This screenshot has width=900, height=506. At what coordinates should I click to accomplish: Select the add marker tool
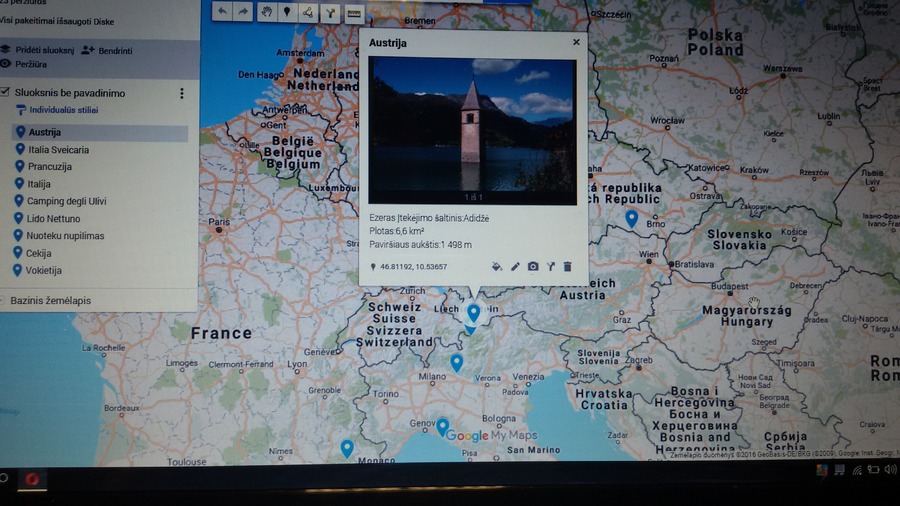287,12
